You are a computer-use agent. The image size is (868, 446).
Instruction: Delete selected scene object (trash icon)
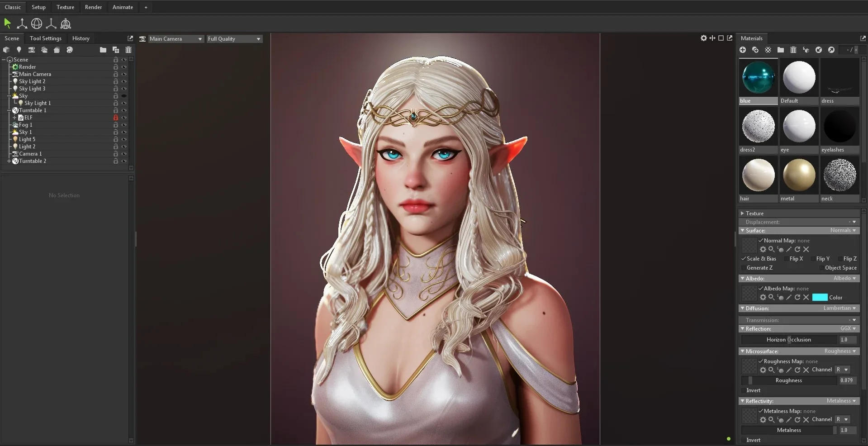point(128,50)
